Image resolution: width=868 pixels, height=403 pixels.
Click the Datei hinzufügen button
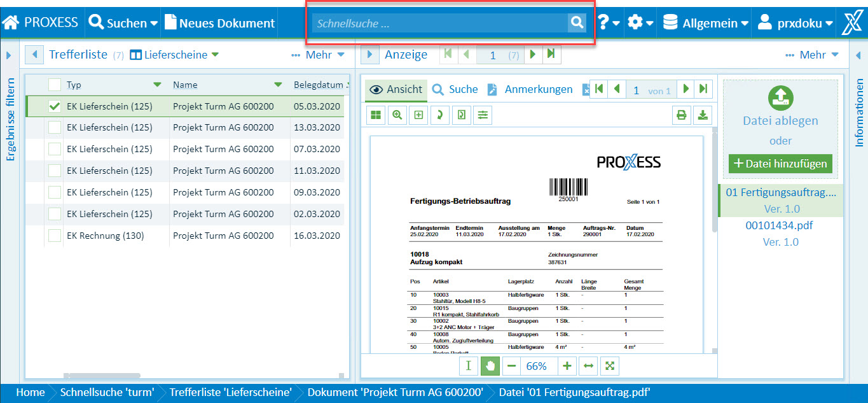pos(780,164)
